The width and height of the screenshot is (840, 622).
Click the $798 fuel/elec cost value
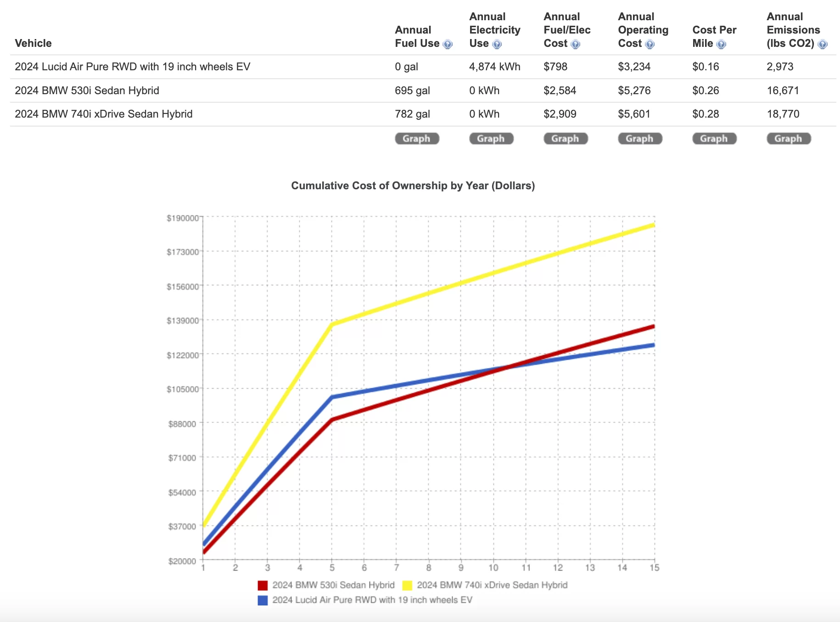[x=555, y=67]
